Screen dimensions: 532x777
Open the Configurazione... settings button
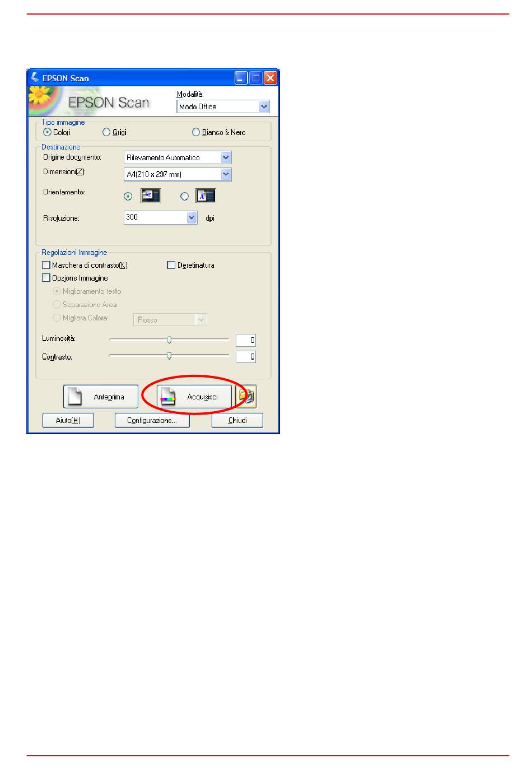152,420
